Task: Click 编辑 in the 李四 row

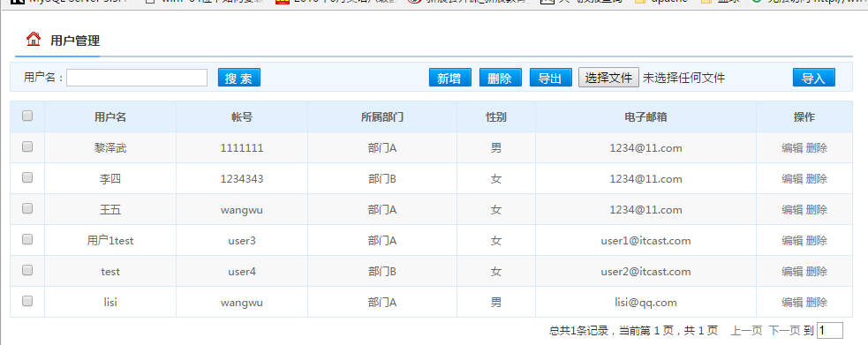Action: pyautogui.click(x=792, y=179)
